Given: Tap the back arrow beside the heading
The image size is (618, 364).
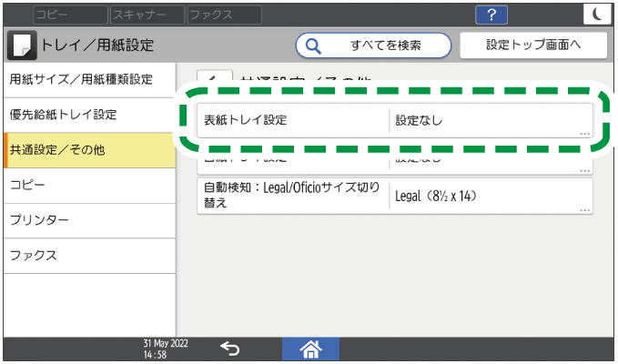Looking at the screenshot, I should 215,76.
